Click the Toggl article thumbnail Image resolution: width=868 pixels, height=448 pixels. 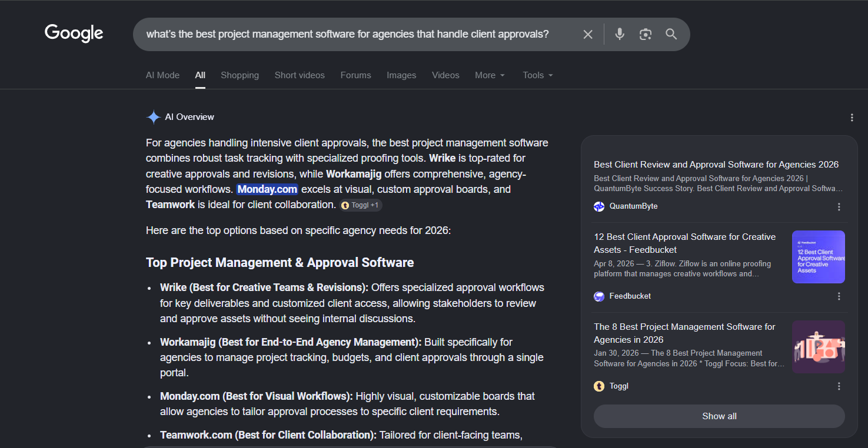(819, 347)
